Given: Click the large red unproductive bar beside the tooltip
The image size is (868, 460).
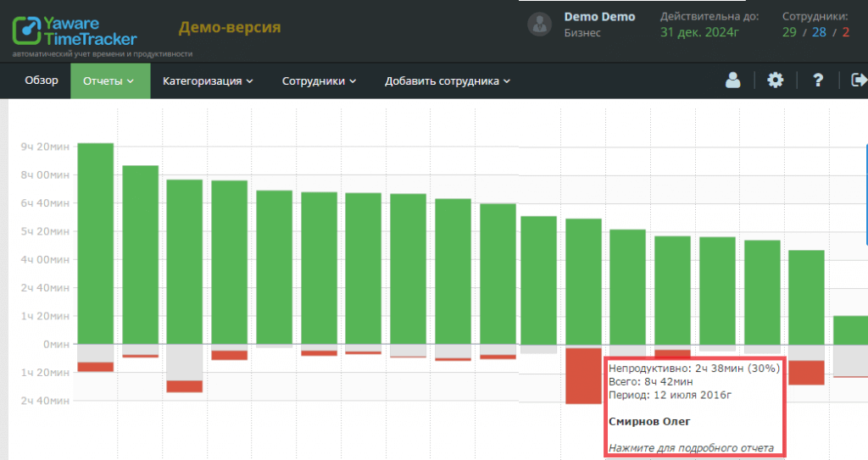Looking at the screenshot, I should pyautogui.click(x=583, y=375).
